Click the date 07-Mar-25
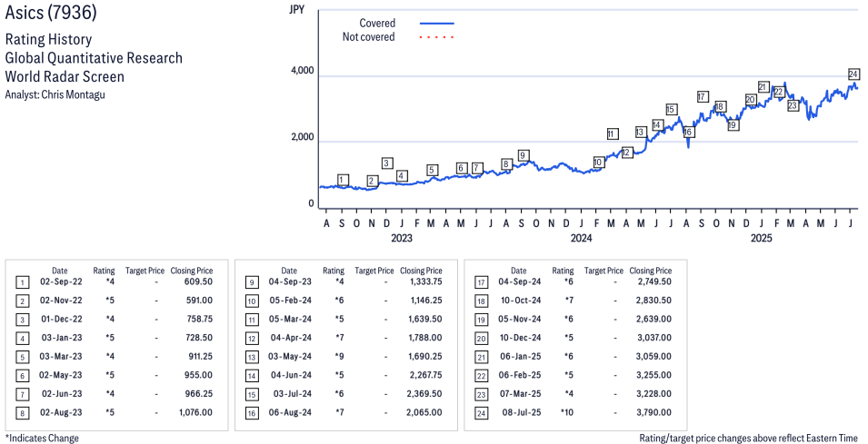This screenshot has height=444, width=868. point(520,394)
